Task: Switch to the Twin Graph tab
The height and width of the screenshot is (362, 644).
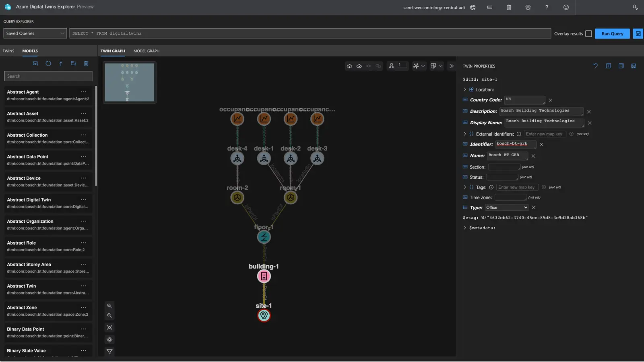Action: coord(113,51)
